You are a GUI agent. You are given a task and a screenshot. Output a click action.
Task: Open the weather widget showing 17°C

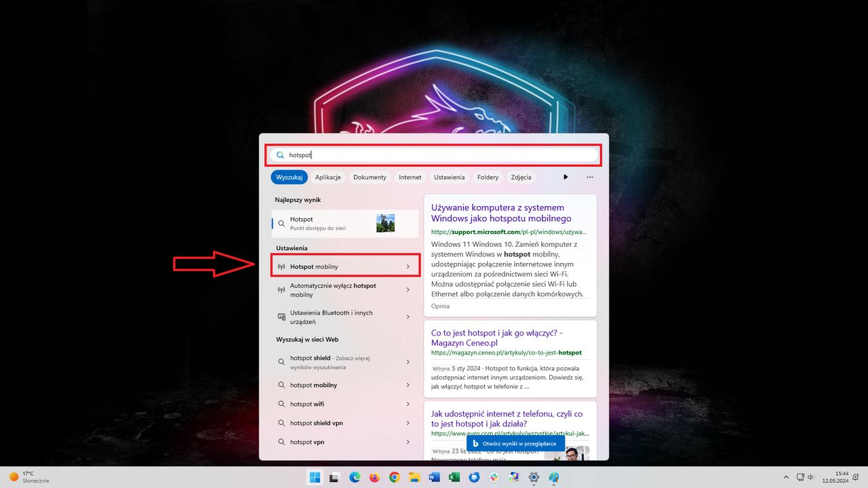(x=28, y=477)
